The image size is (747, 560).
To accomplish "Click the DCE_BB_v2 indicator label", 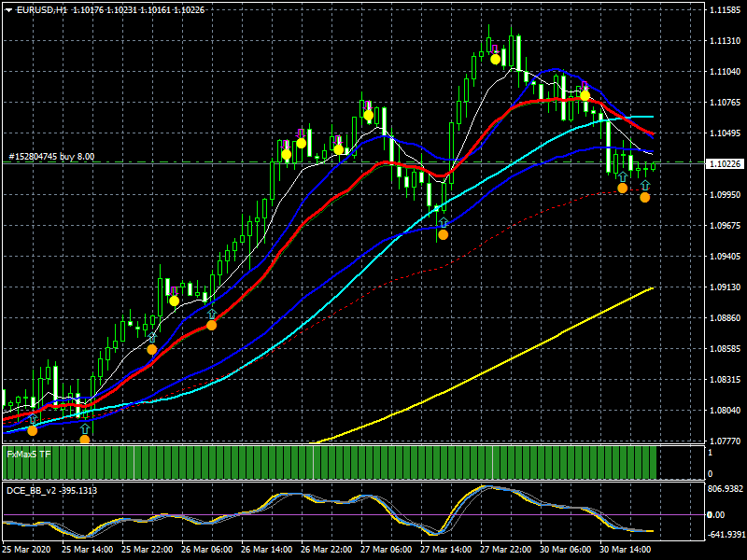I will (51, 491).
